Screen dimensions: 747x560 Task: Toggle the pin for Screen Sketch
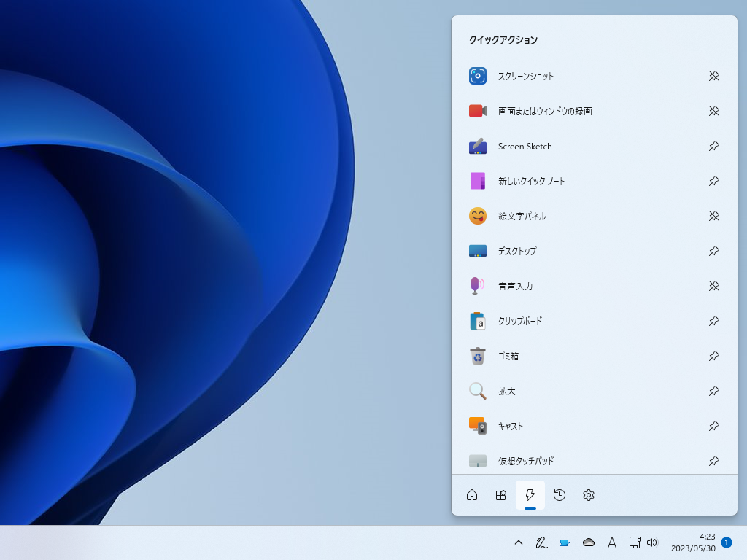(713, 146)
